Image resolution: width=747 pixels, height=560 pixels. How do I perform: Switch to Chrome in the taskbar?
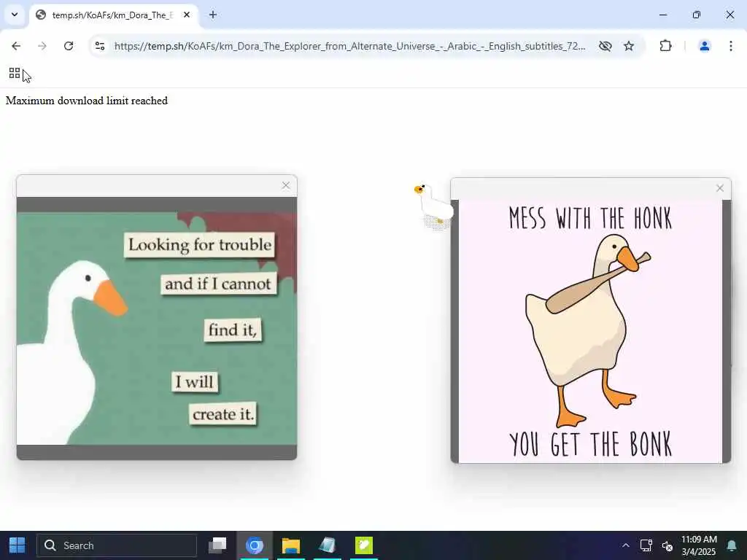tap(255, 545)
